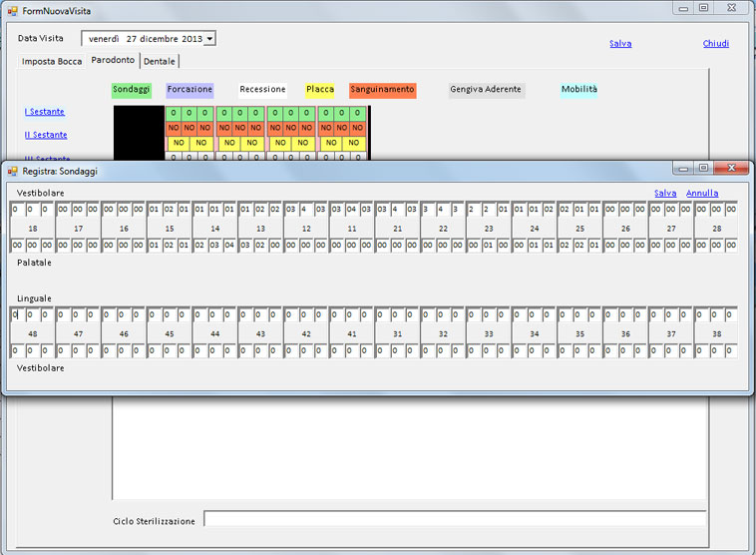Click the Gengiva Aderente legend label

[x=486, y=89]
